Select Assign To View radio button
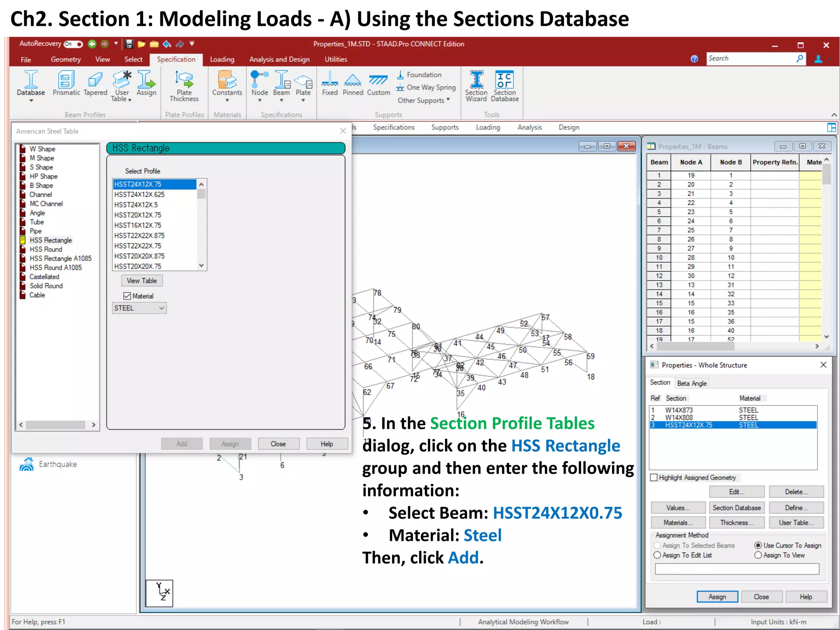The height and width of the screenshot is (630, 840). coord(758,555)
